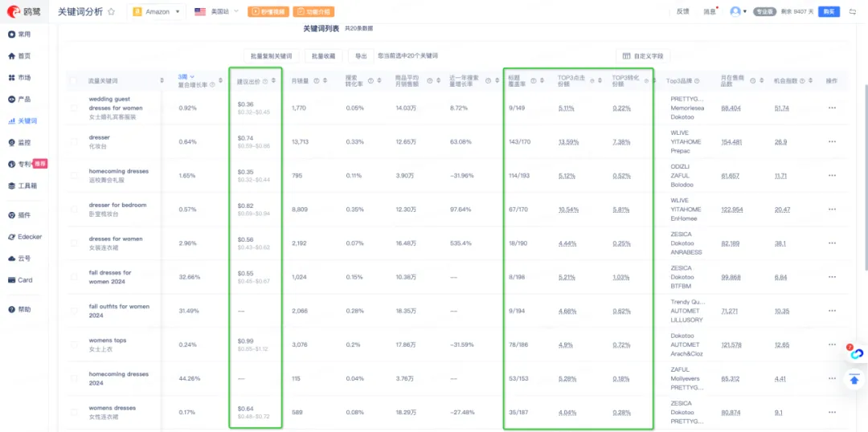Sort by the 建议出价 column arrows

[273, 81]
